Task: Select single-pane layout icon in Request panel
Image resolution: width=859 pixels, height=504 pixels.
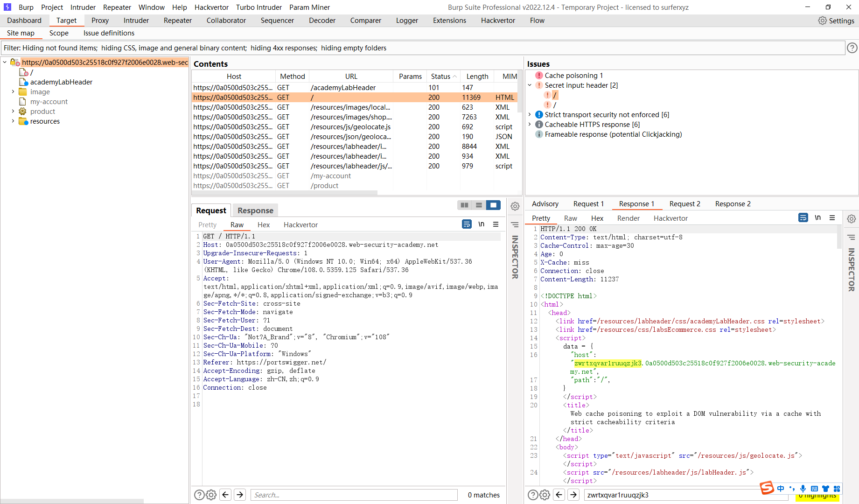Action: click(x=493, y=205)
